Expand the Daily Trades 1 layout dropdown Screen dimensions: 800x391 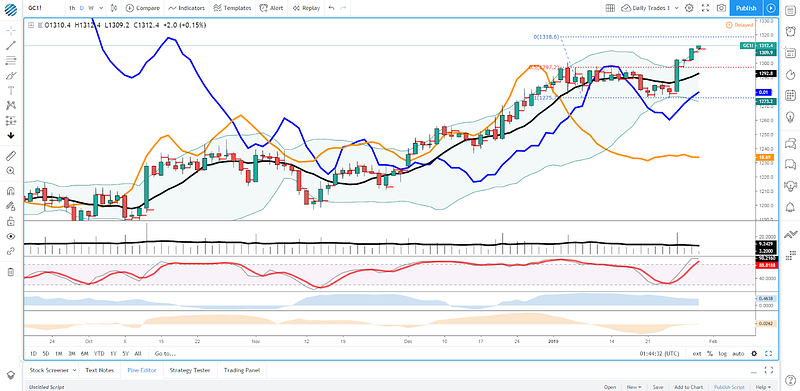tap(651, 8)
